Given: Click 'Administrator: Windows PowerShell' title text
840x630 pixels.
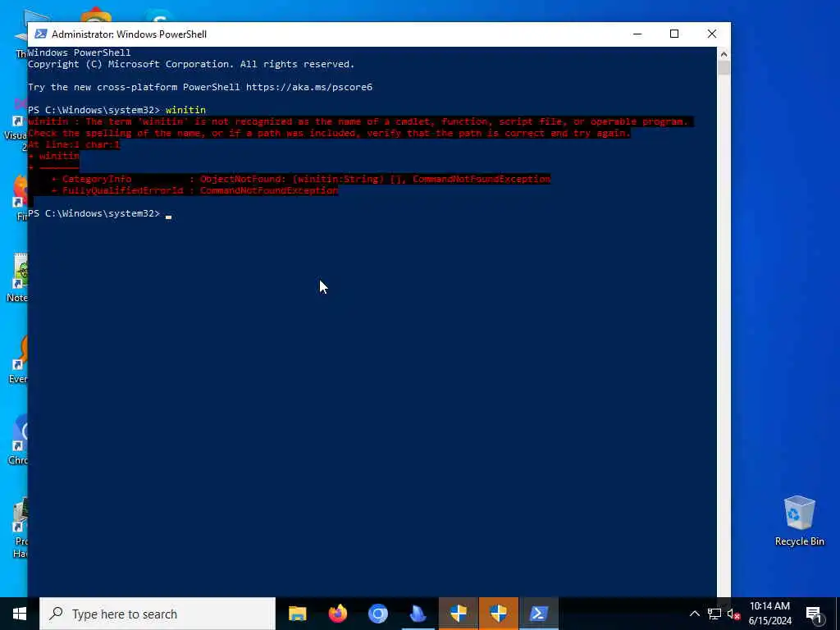Looking at the screenshot, I should (129, 34).
